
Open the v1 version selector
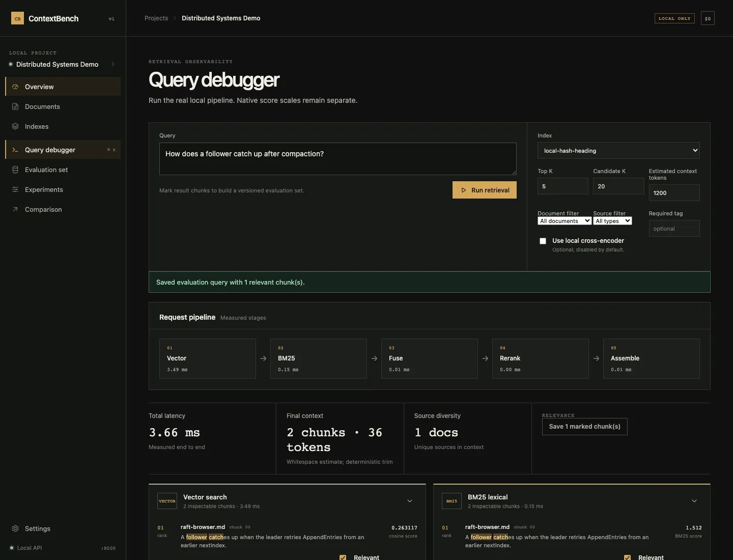pyautogui.click(x=111, y=19)
